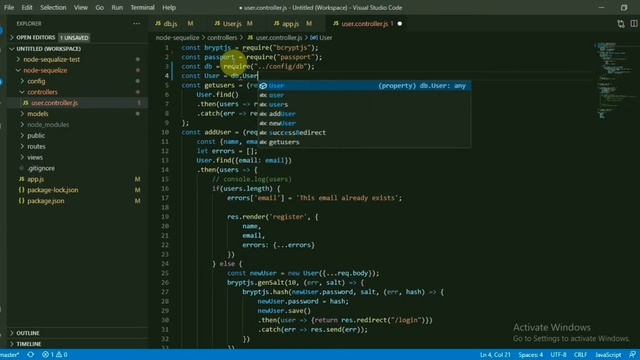
Task: Select User property suggestion in autocomplete
Action: [x=364, y=86]
